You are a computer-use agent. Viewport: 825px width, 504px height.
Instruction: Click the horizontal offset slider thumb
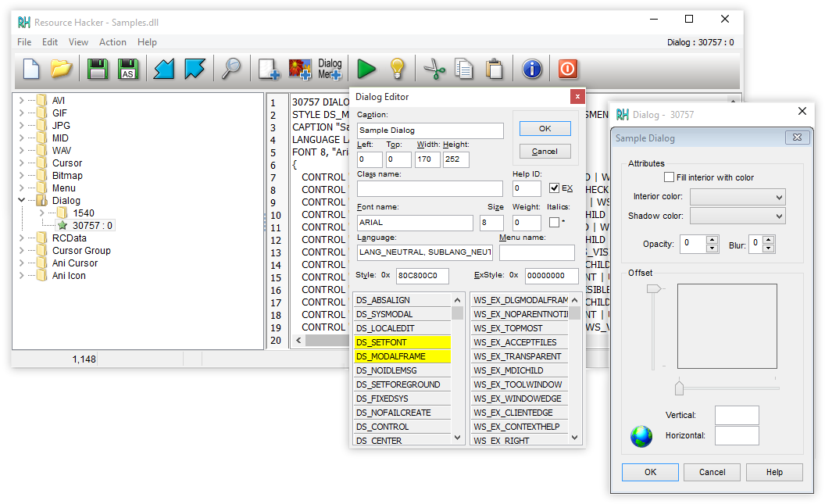(x=679, y=388)
